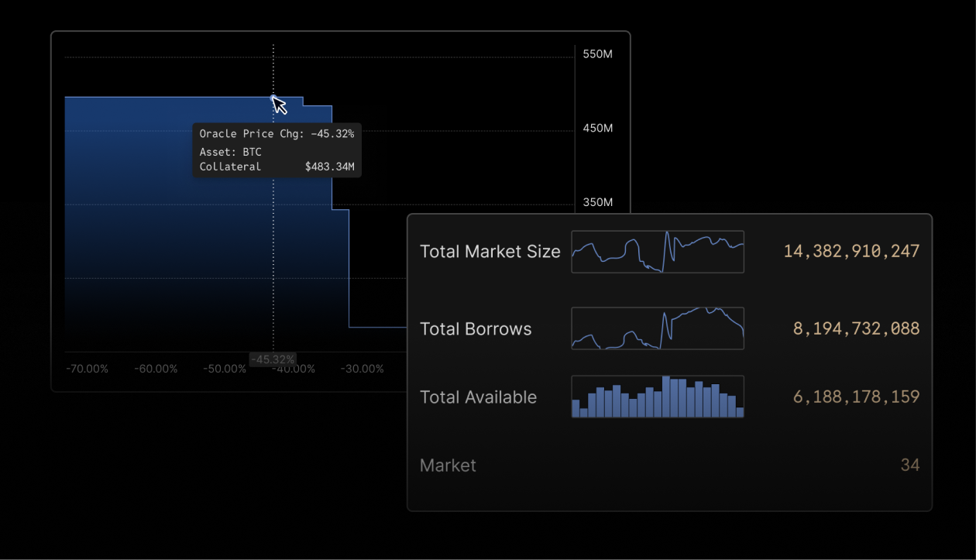
Task: Click the -45.32% crosshair axis marker
Action: 273,359
